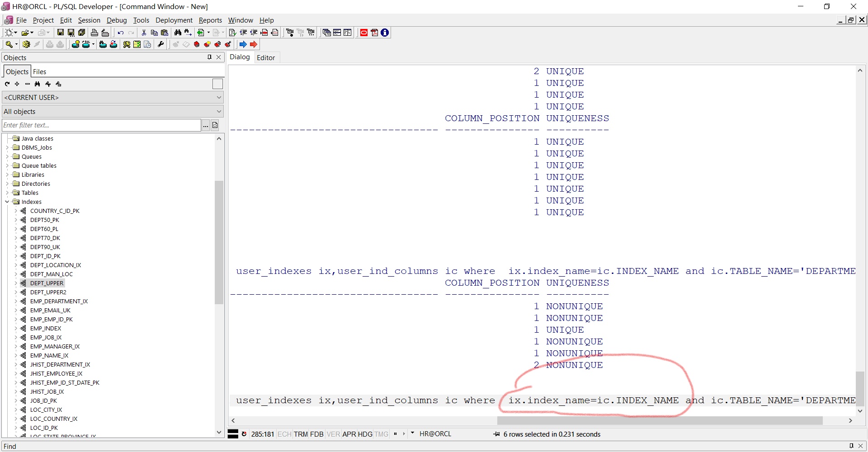The width and height of the screenshot is (868, 452).
Task: Toggle the VER status indicator
Action: 333,434
